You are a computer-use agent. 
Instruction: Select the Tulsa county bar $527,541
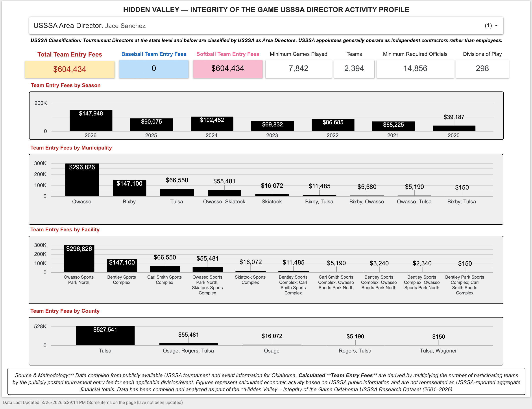click(105, 336)
